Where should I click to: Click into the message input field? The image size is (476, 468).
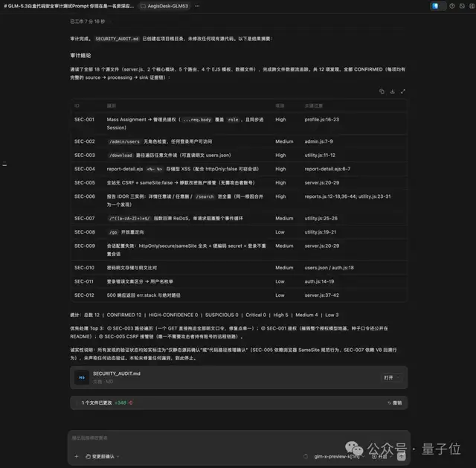239,438
